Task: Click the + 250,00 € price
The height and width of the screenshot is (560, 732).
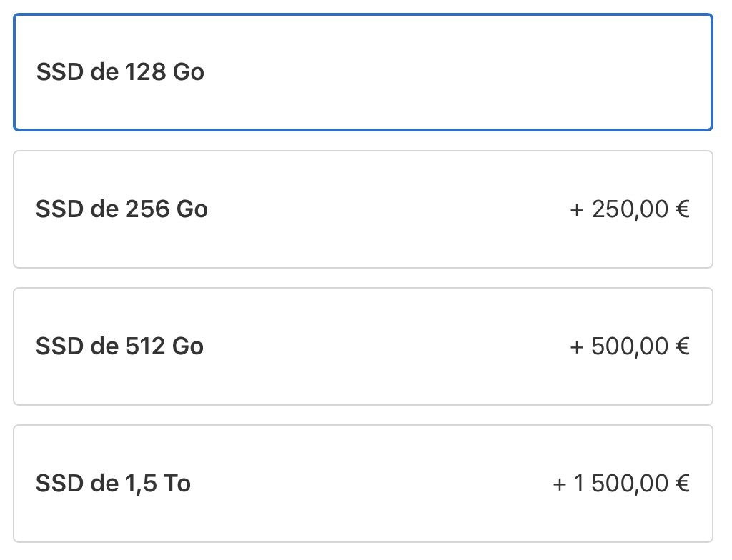Action: 630,209
